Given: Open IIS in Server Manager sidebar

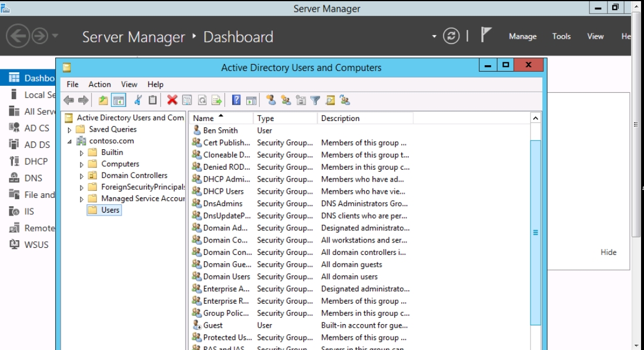Looking at the screenshot, I should pyautogui.click(x=28, y=211).
